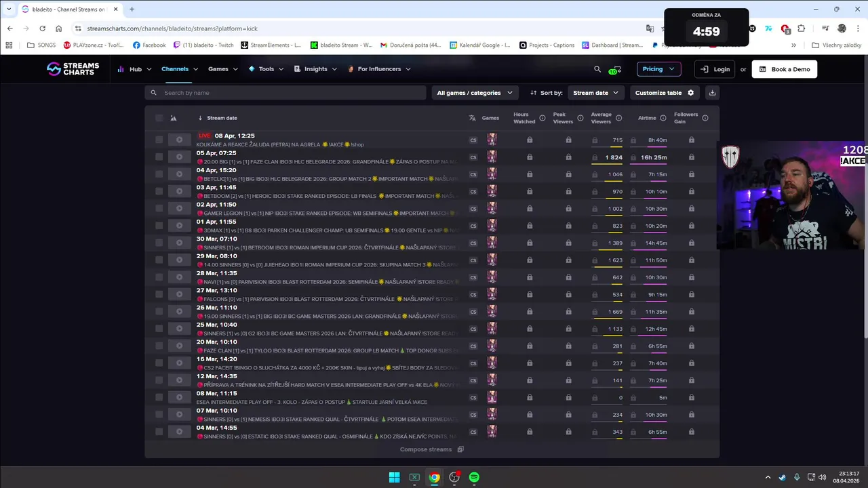Click Book a Demo button
This screenshot has height=488, width=868.
pyautogui.click(x=785, y=69)
